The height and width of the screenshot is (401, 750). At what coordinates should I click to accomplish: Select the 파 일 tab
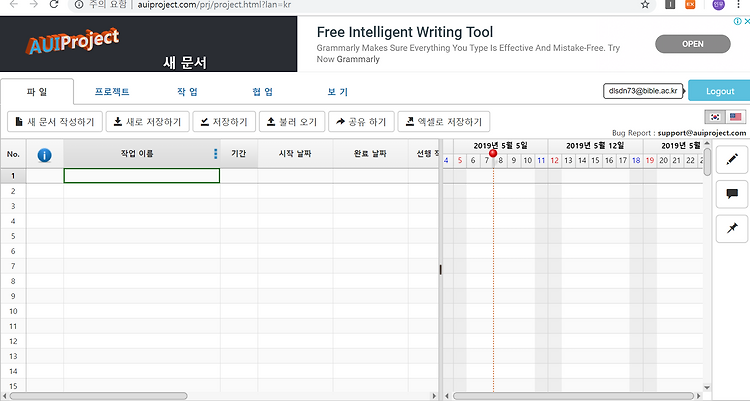click(37, 91)
